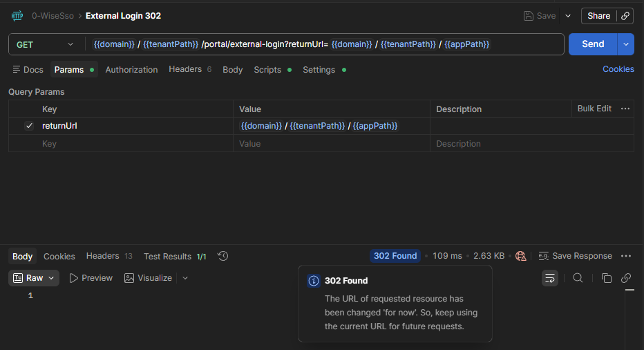Expand the Visualize options chevron

click(185, 278)
